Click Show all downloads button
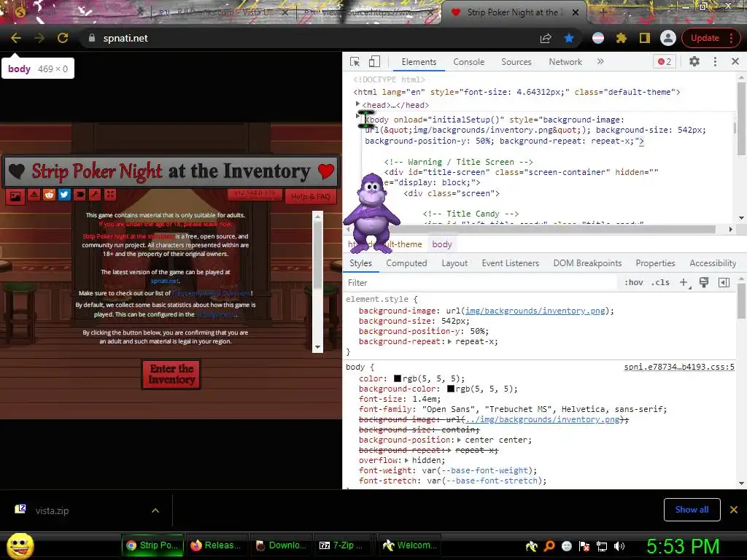This screenshot has height=560, width=747. click(692, 510)
